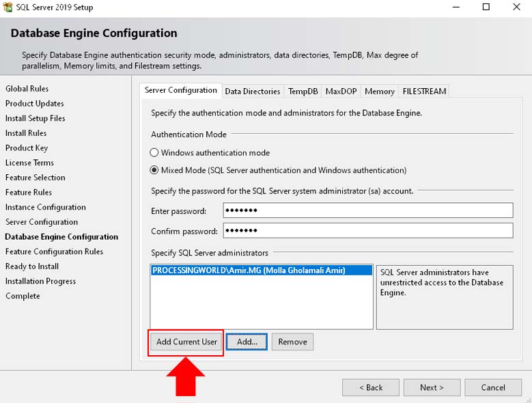Click Remove to delete selected administrator
Viewport: 532px width, 403px height.
coord(292,342)
